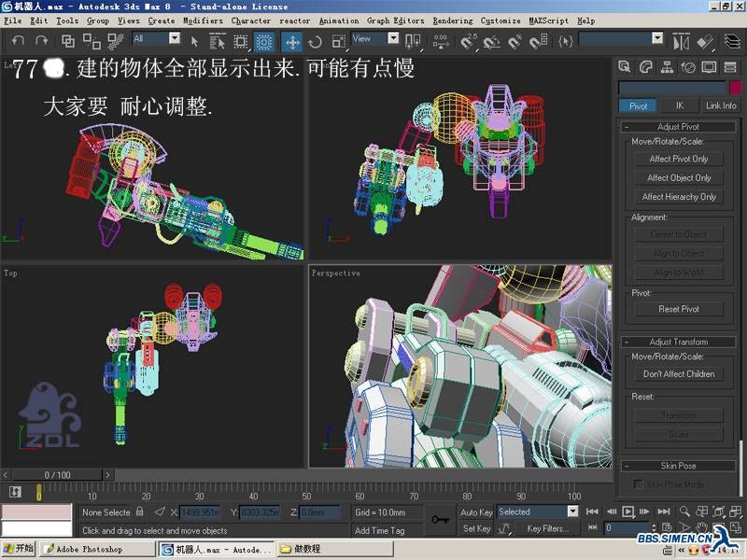Click the Play Animation button
This screenshot has width=747, height=560.
point(627,511)
